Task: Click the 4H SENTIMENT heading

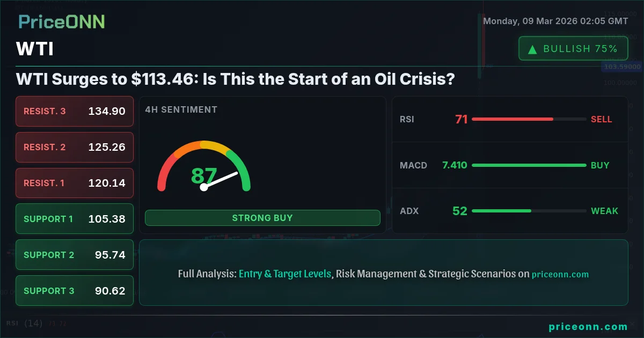Action: 181,109
